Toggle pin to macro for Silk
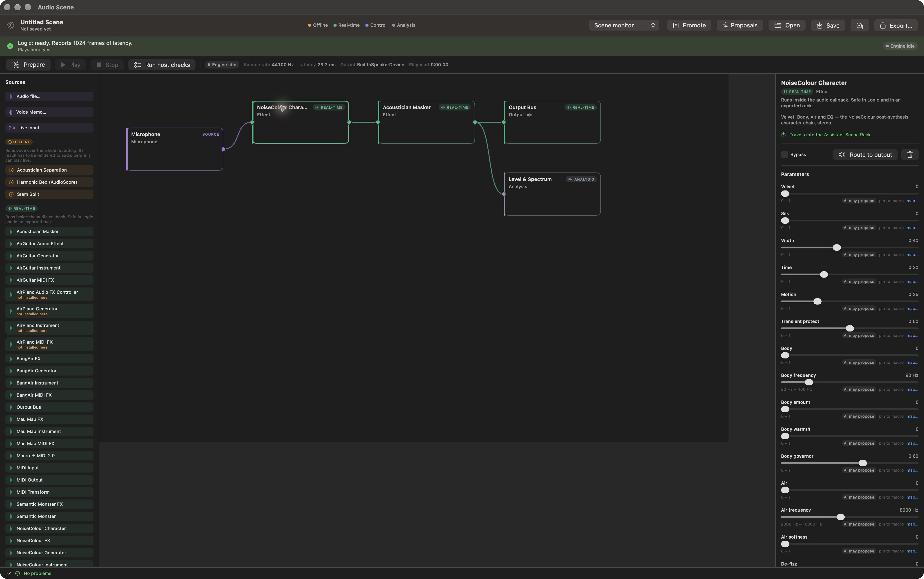This screenshot has height=579, width=924. tap(891, 228)
